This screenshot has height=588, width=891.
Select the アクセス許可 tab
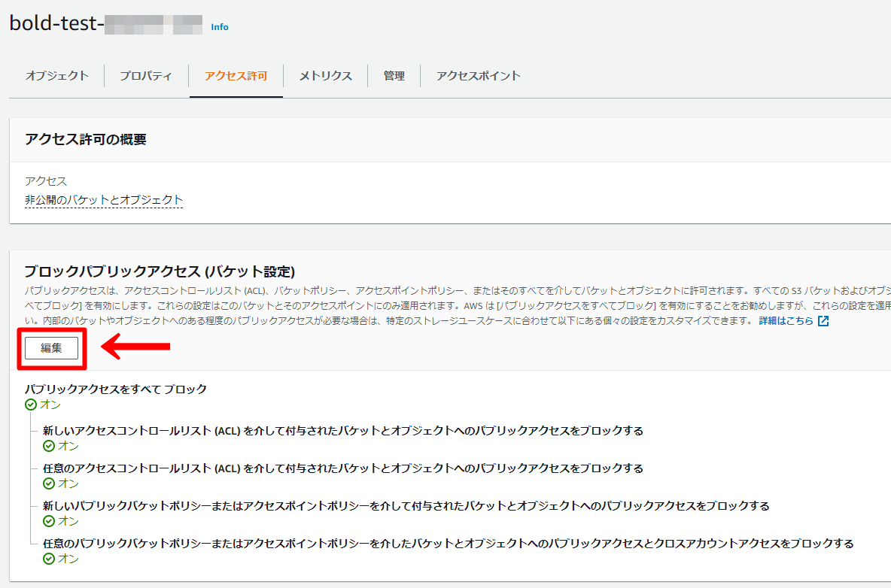point(236,76)
